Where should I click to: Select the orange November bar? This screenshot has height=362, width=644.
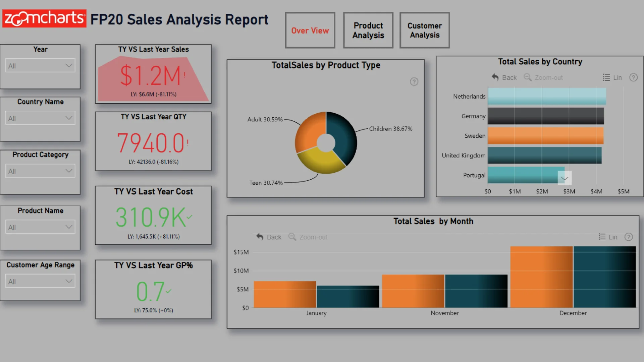[x=413, y=291]
